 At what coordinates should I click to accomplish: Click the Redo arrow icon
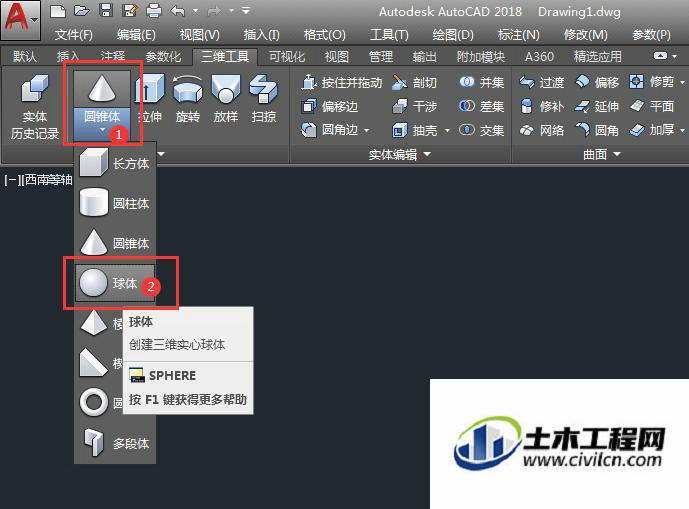[214, 11]
